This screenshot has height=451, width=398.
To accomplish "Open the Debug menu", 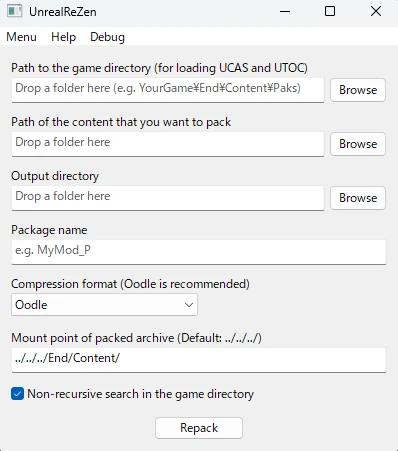I will [107, 37].
